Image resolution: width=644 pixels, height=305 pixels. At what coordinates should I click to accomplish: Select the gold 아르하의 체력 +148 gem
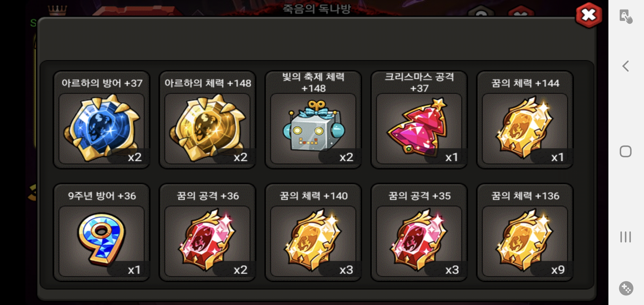(207, 128)
